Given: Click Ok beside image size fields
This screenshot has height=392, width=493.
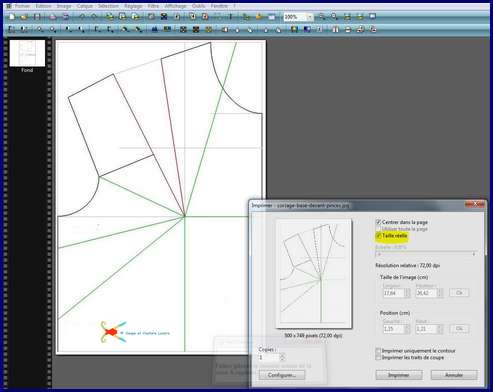Looking at the screenshot, I should click(459, 293).
